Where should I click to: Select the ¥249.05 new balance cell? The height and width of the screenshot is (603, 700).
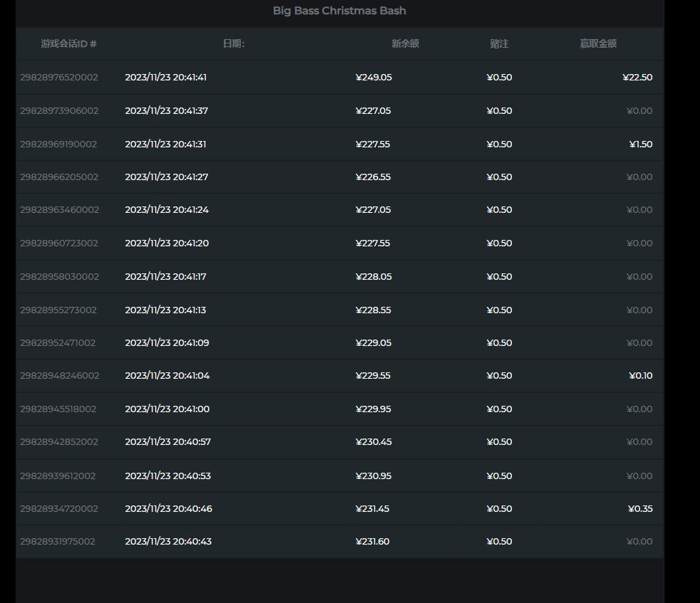tap(374, 78)
